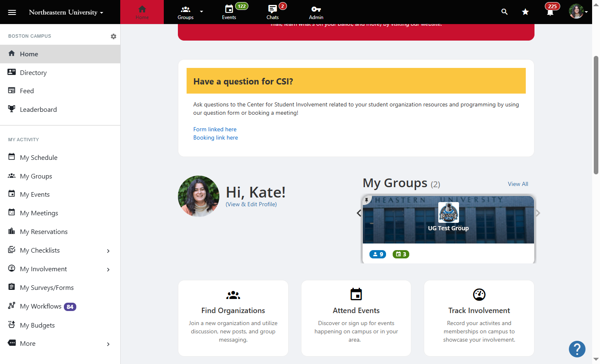Open Events in the top bar

[x=229, y=12]
